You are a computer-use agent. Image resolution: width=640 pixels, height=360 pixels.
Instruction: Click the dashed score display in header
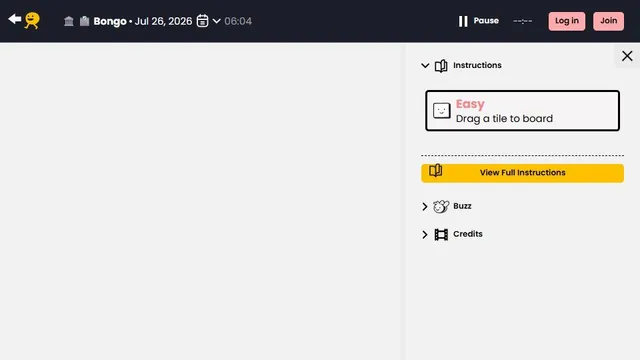[522, 21]
